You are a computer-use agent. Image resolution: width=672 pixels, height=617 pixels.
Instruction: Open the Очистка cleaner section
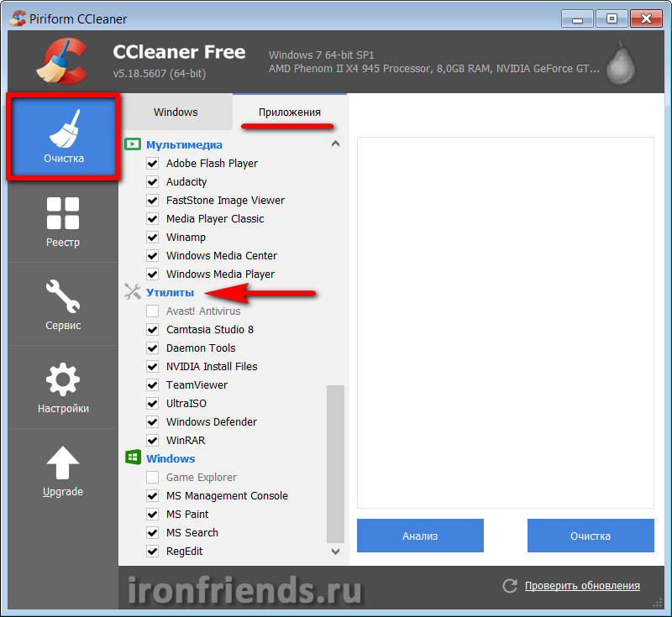pos(63,137)
